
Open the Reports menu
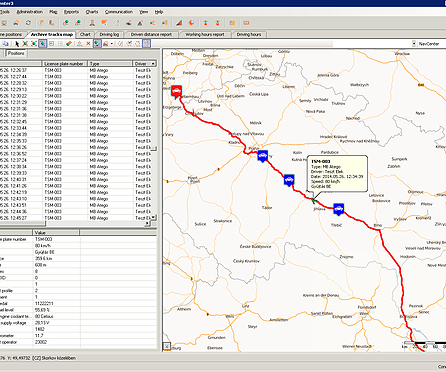(71, 12)
